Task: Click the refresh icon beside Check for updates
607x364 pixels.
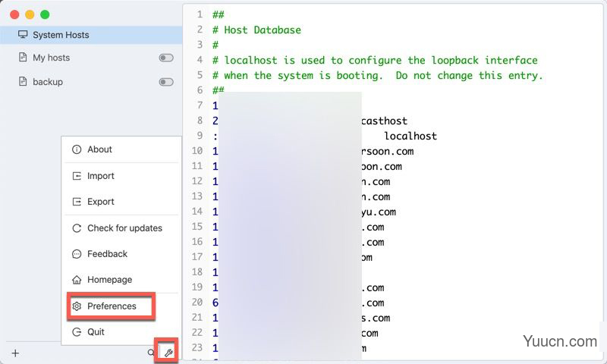Action: (x=77, y=228)
